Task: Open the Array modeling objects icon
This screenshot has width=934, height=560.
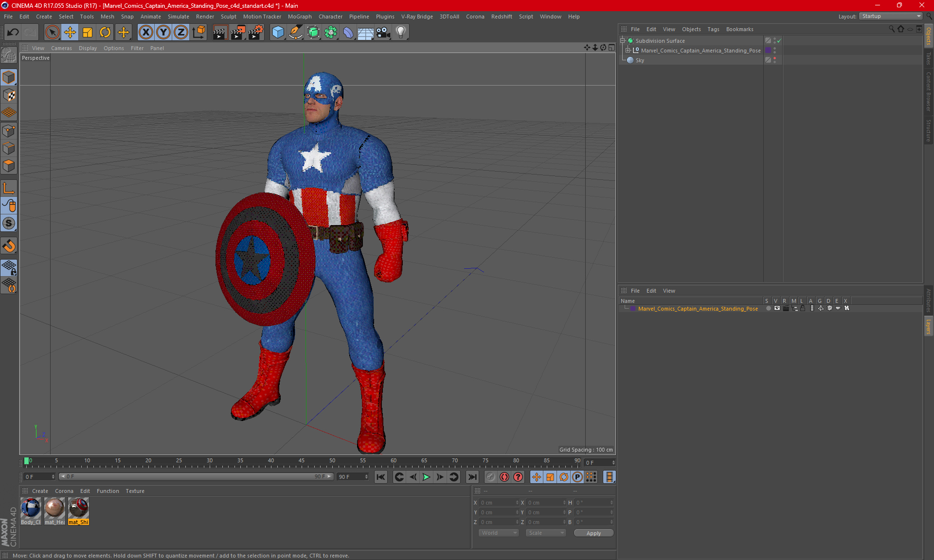Action: tap(331, 33)
